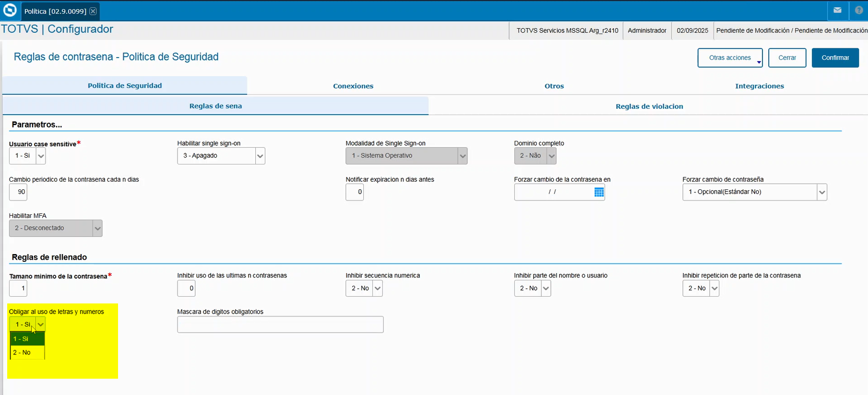Expand Modalidad de Single Sign-on dropdown
This screenshot has width=868, height=395.
coord(463,156)
